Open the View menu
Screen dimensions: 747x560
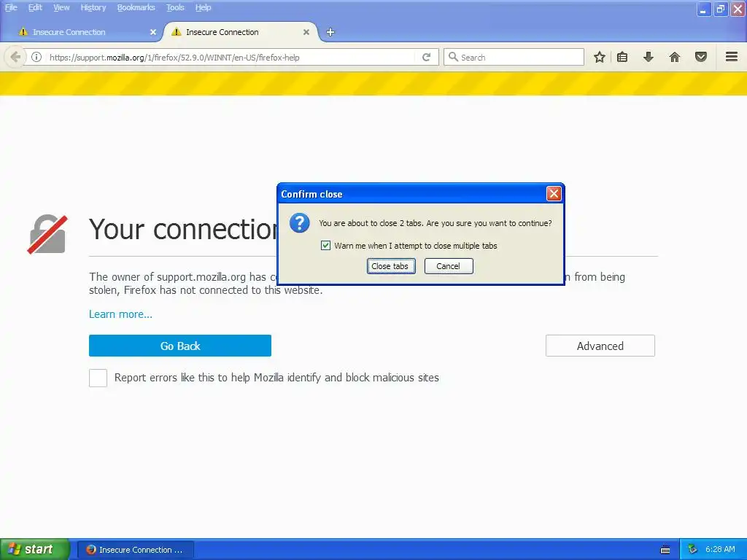(x=61, y=7)
